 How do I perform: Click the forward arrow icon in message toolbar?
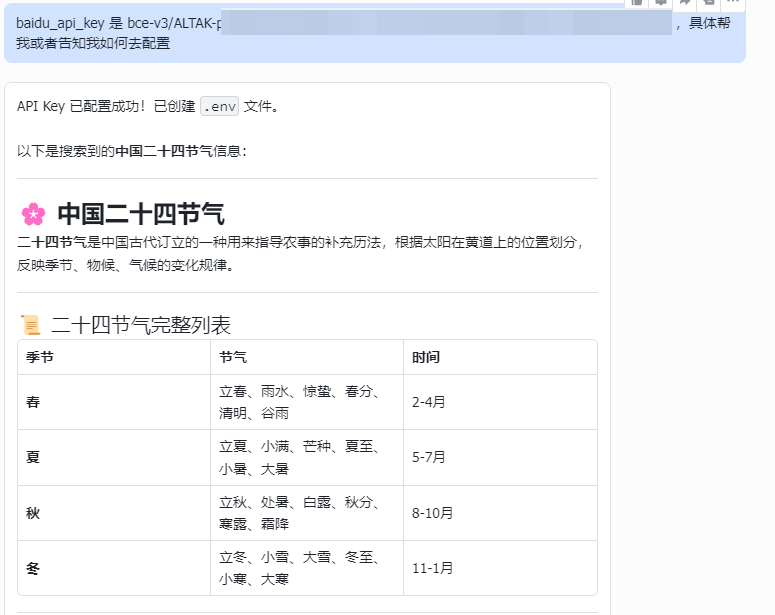coord(686,3)
